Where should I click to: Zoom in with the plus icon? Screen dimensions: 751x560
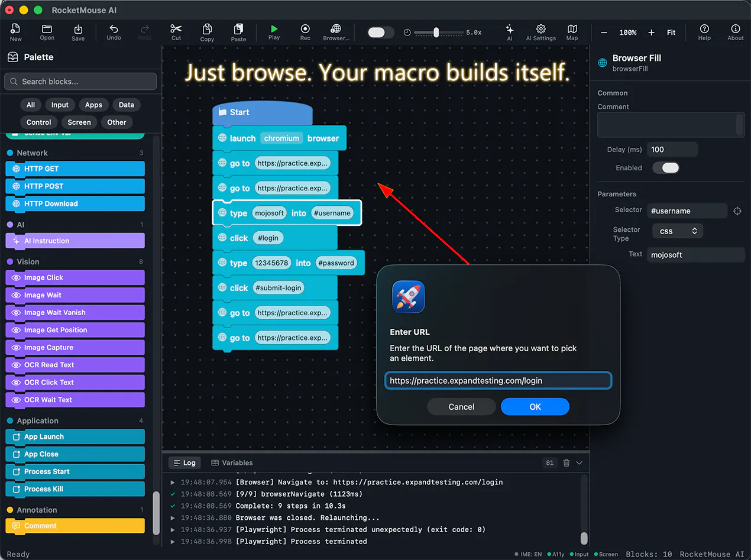click(651, 33)
